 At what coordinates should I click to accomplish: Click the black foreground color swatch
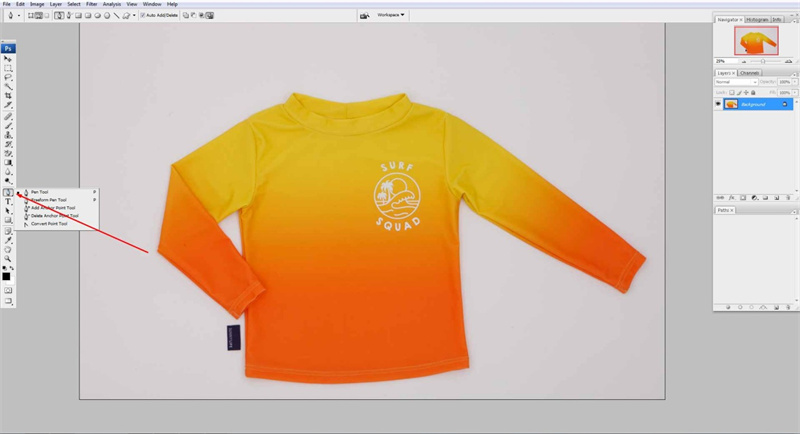click(6, 276)
